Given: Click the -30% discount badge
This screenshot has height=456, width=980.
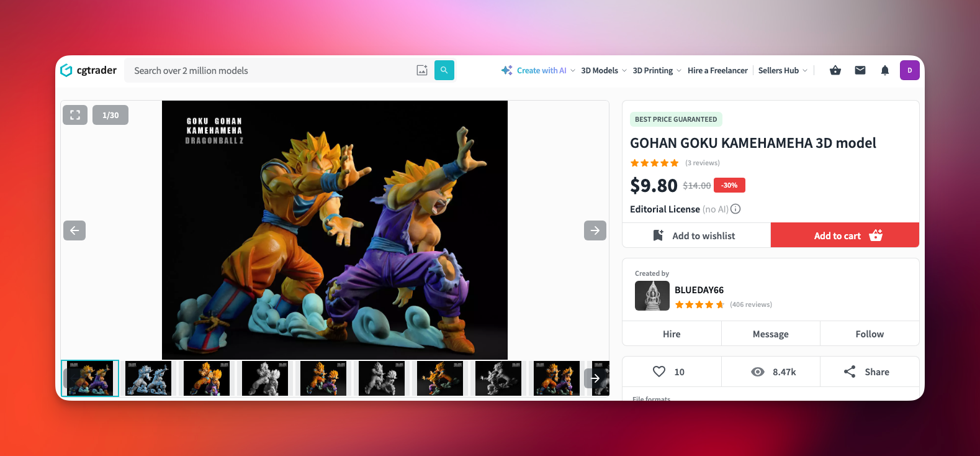Looking at the screenshot, I should click(729, 185).
